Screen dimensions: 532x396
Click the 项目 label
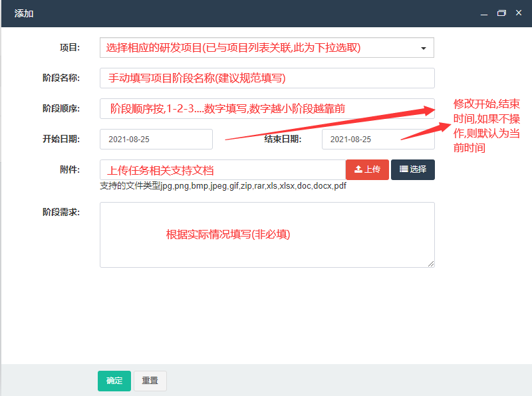tap(70, 47)
